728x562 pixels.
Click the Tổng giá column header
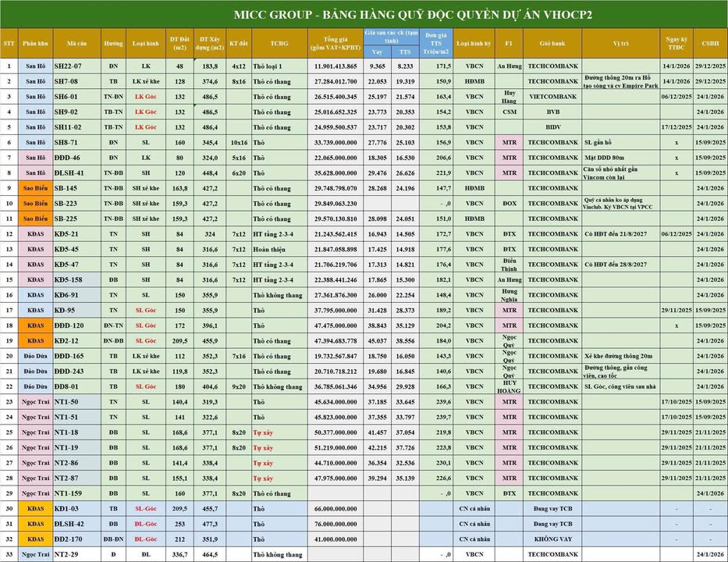click(335, 44)
